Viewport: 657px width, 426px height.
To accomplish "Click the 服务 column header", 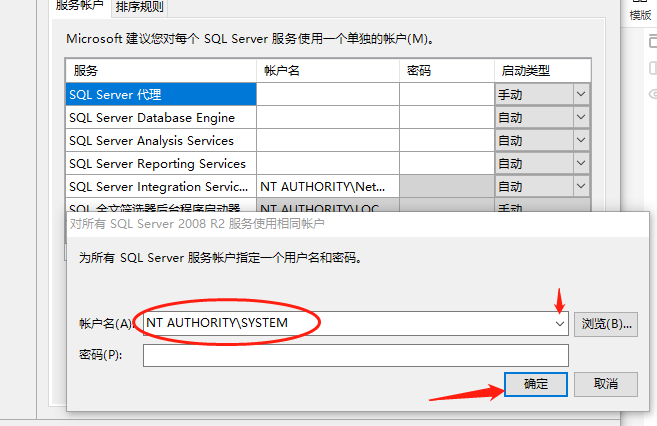I will click(161, 71).
